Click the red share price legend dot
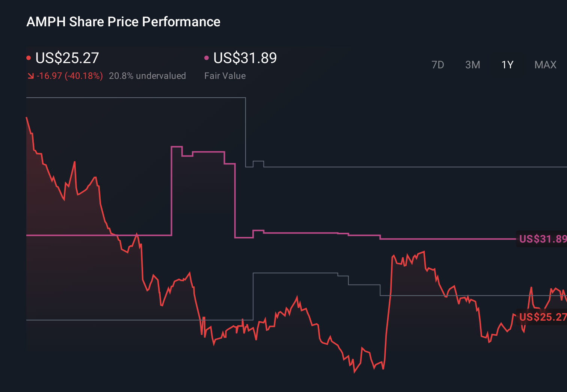This screenshot has width=567, height=392. click(29, 57)
